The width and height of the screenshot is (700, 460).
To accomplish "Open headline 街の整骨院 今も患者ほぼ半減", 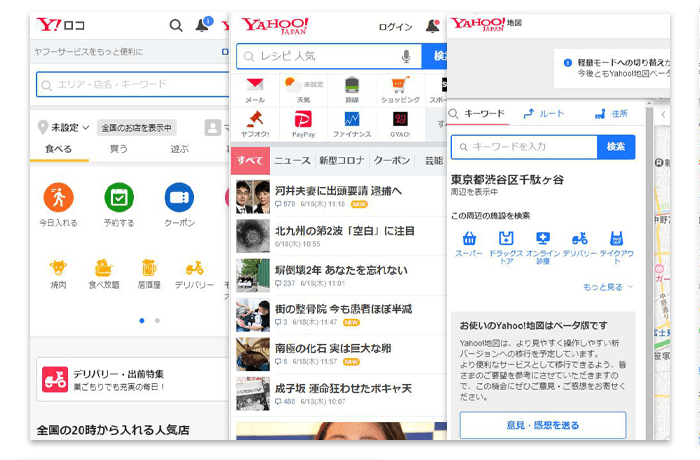I will coord(344,309).
